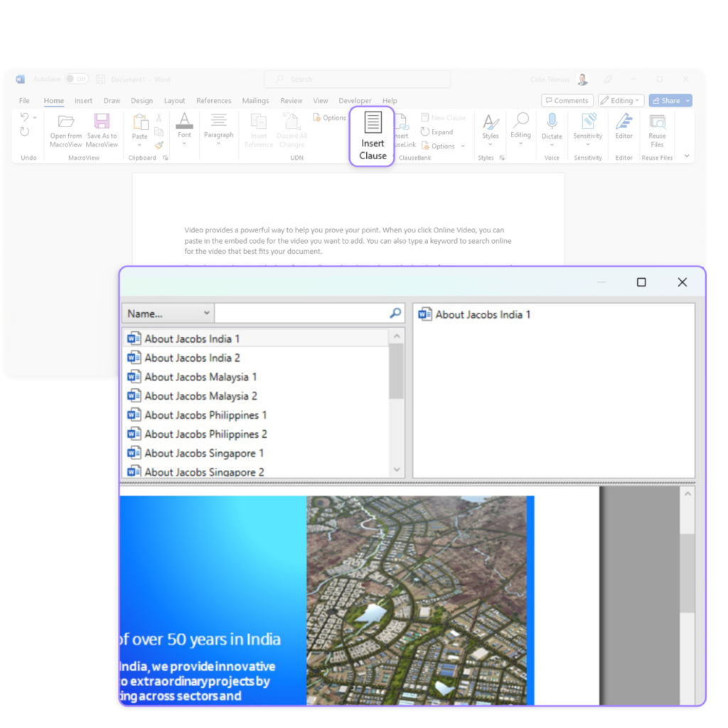This screenshot has width=728, height=728.
Task: Click the Share button
Action: (667, 100)
